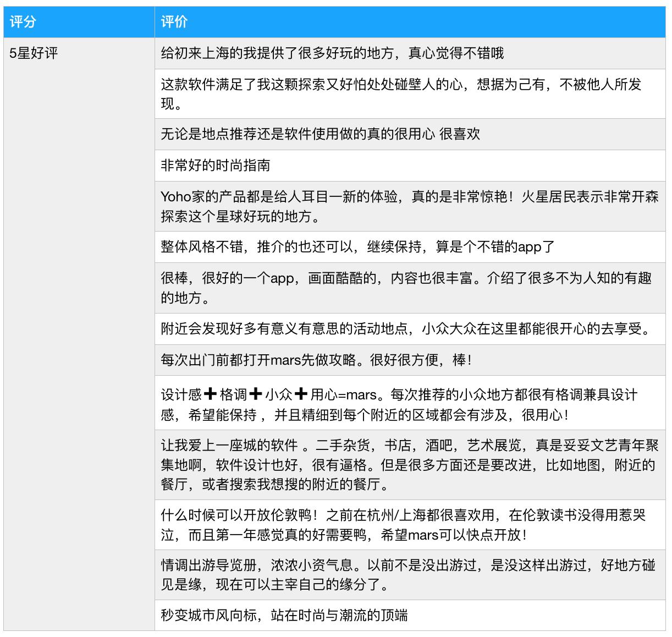Click the review mentioning Yoho家的产品
Image resolution: width=672 pixels, height=637 pixels.
[409, 206]
